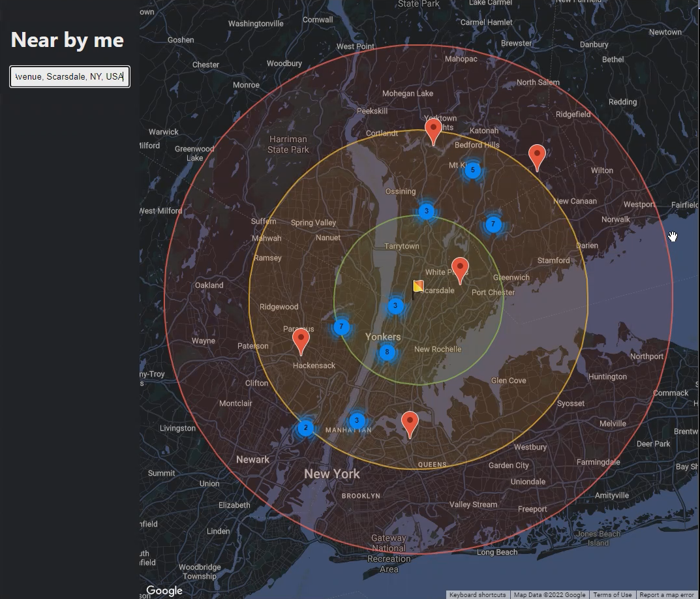Open the cluster of 3 near Ossining
Screen dimensions: 700x599
(x=427, y=211)
